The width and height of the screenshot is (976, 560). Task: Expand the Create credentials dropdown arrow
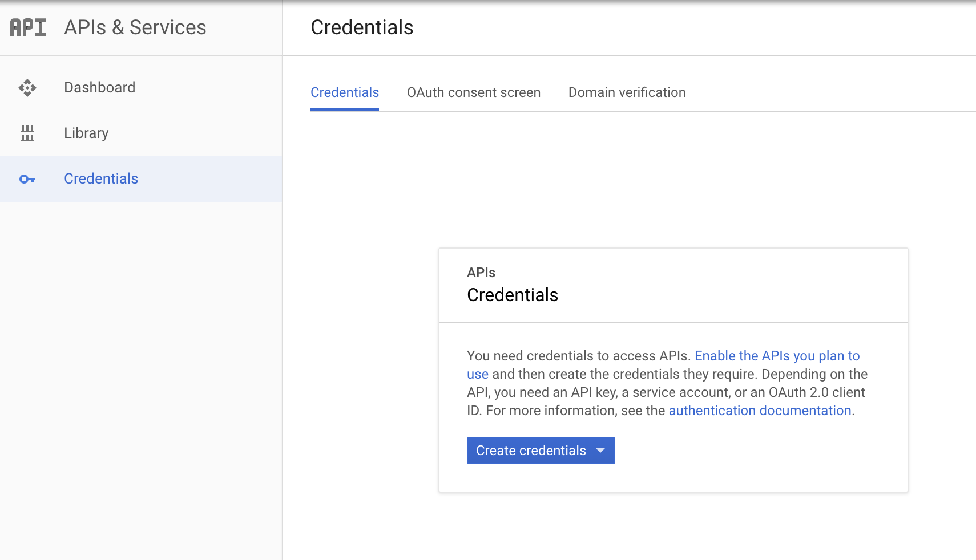coord(600,451)
